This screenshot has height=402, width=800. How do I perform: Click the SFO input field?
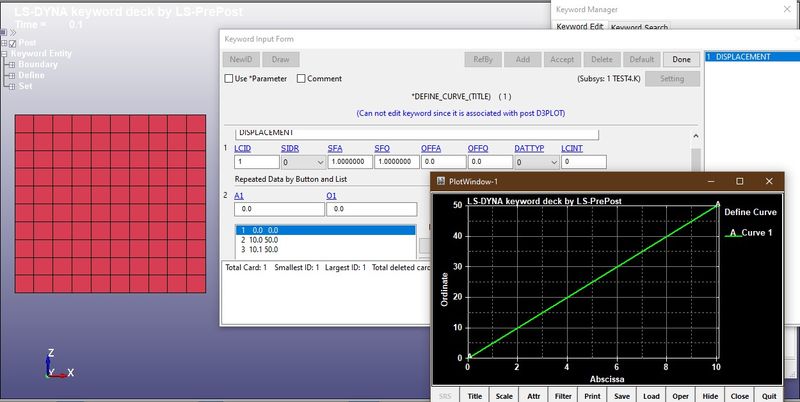tap(397, 162)
